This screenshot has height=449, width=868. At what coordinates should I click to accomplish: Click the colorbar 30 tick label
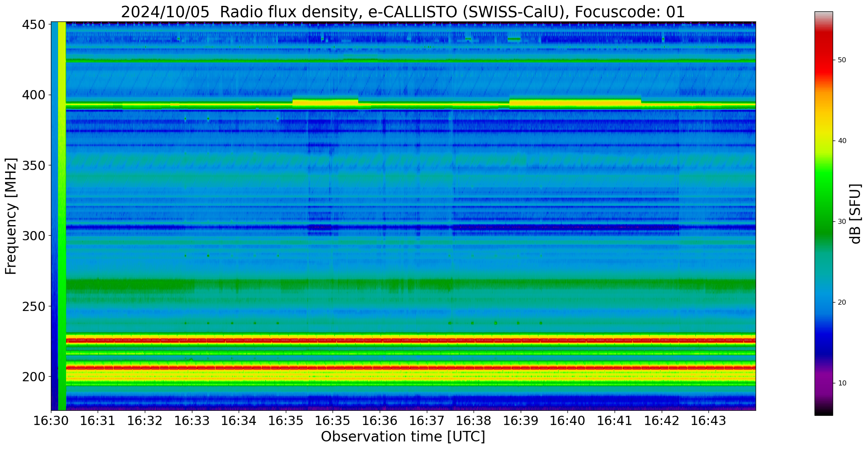(842, 222)
